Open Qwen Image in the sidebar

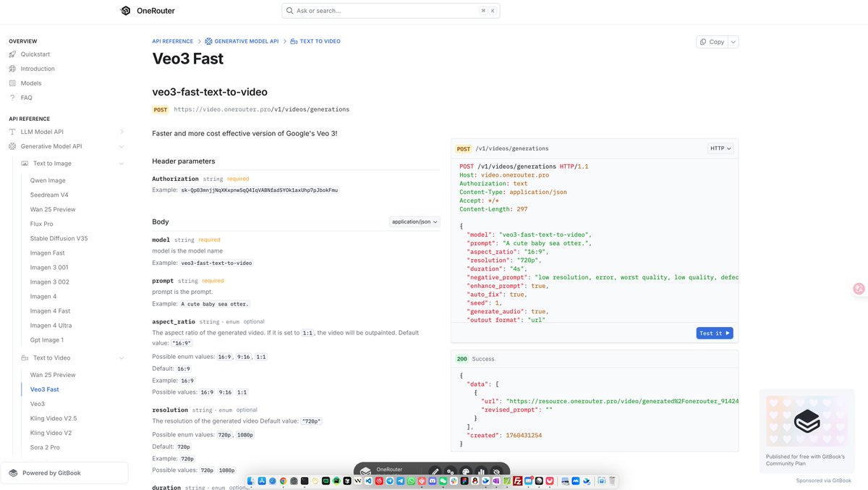tap(48, 181)
